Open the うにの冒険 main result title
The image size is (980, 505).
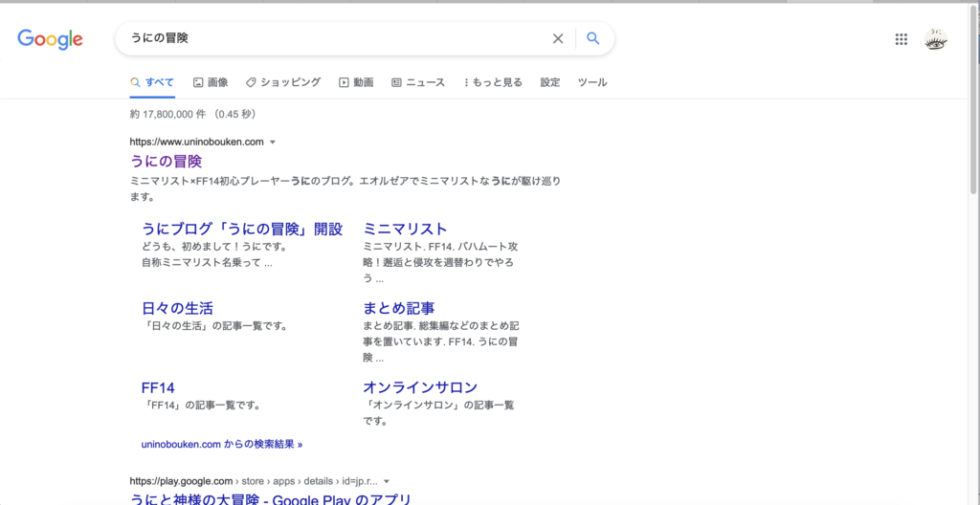[166, 161]
